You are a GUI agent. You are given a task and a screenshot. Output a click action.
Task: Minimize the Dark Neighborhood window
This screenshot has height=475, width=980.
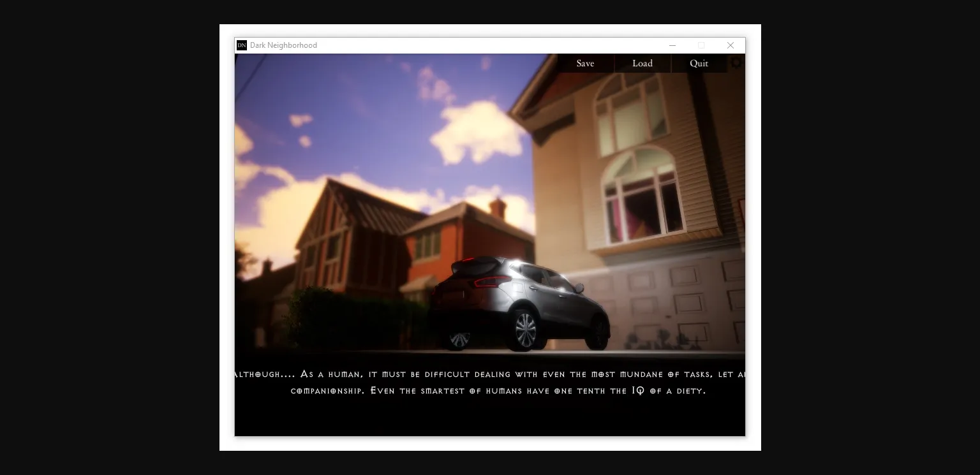tap(672, 45)
